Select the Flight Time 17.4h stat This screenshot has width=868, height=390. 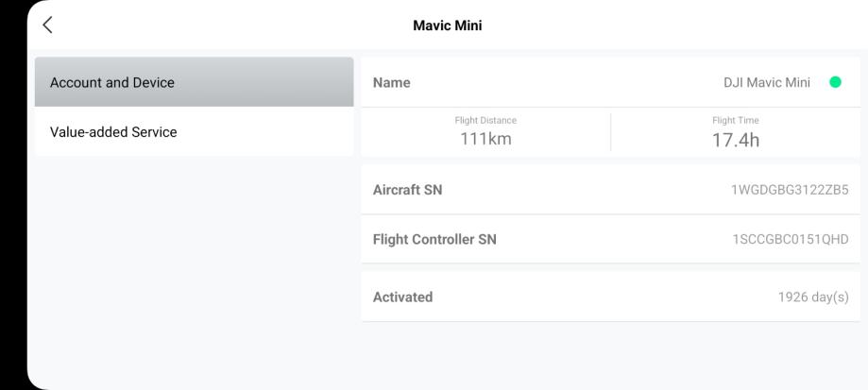(736, 132)
